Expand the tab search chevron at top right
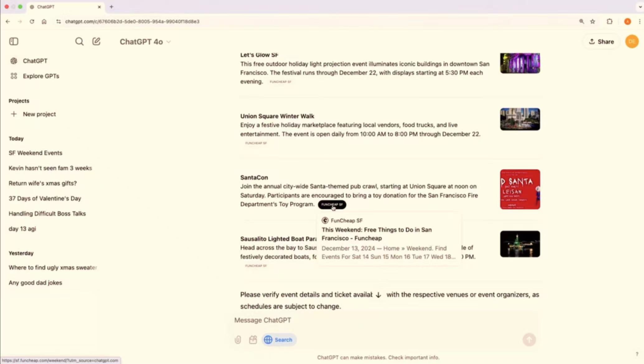 click(x=640, y=7)
